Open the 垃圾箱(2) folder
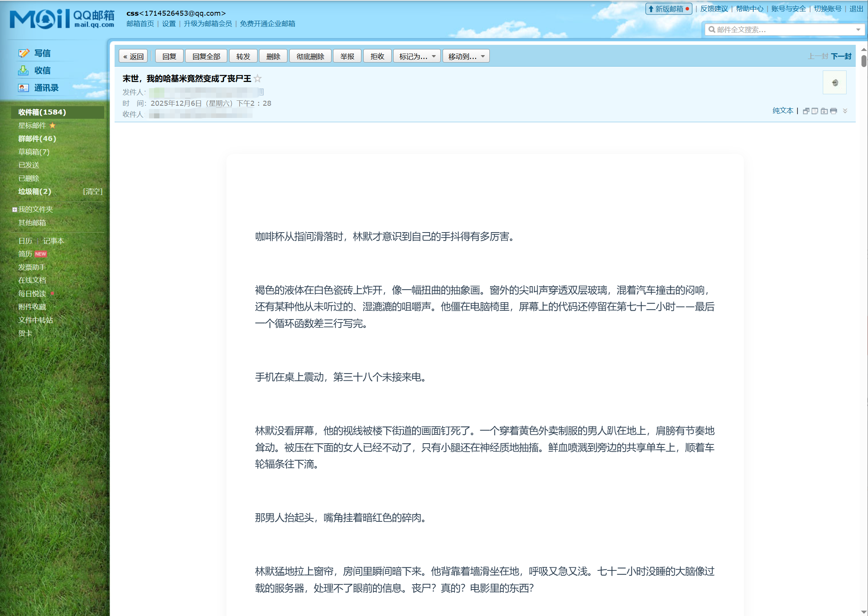Screen dimensions: 868x616 (x=34, y=192)
